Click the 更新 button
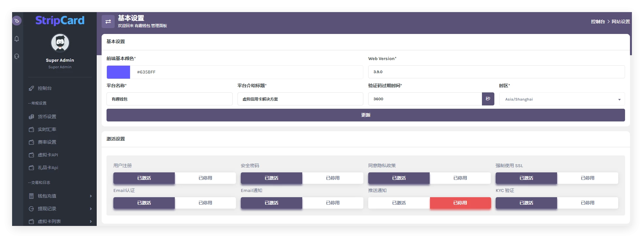Screen dimensions: 644x238 (365, 115)
